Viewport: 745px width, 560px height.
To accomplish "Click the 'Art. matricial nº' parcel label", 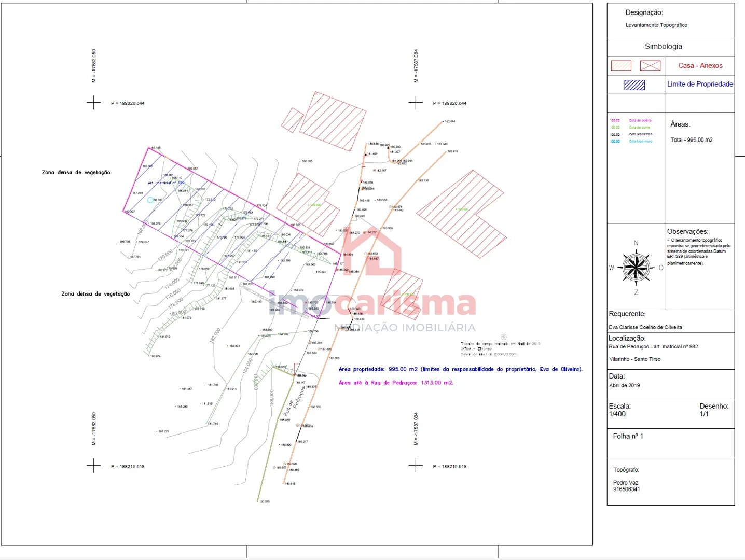I will [x=166, y=183].
